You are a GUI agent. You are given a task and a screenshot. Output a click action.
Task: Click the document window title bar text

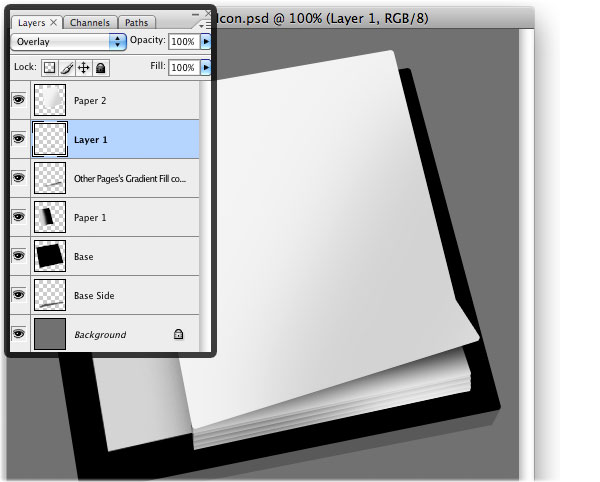click(x=322, y=18)
